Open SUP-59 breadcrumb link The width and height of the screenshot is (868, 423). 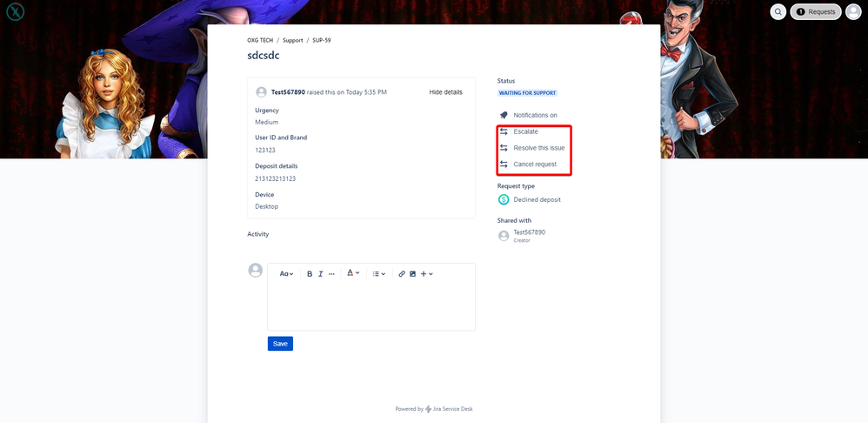[322, 40]
